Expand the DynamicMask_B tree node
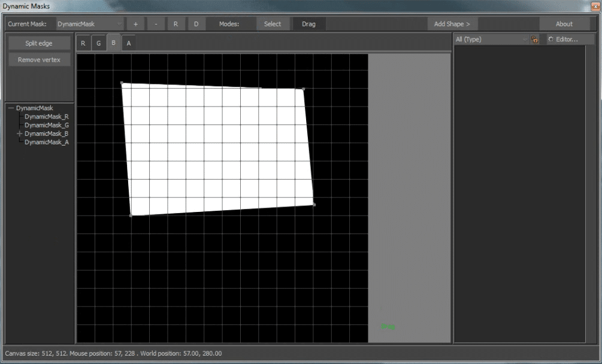Viewport: 602px width, 364px height. tap(20, 134)
